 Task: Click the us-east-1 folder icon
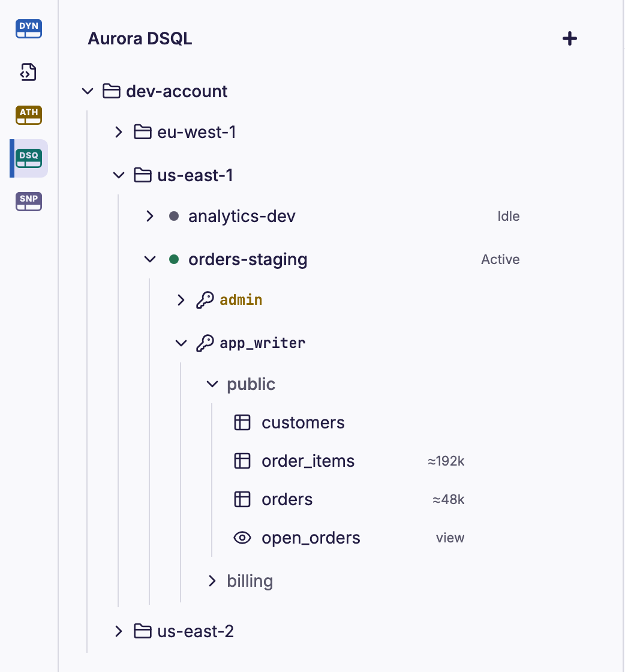click(x=143, y=175)
